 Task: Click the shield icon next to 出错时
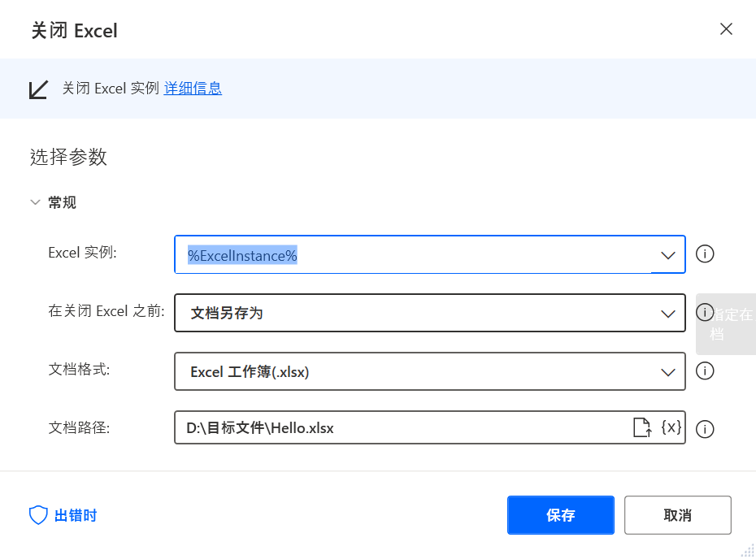38,514
